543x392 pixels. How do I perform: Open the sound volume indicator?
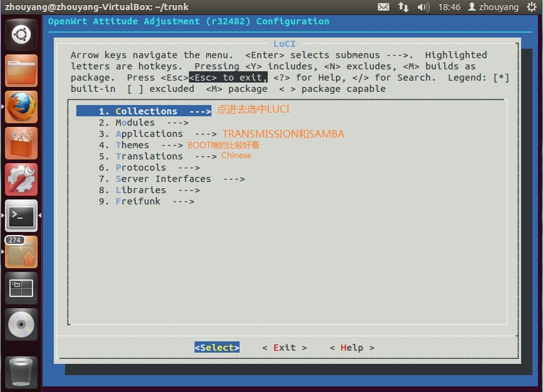(x=423, y=7)
